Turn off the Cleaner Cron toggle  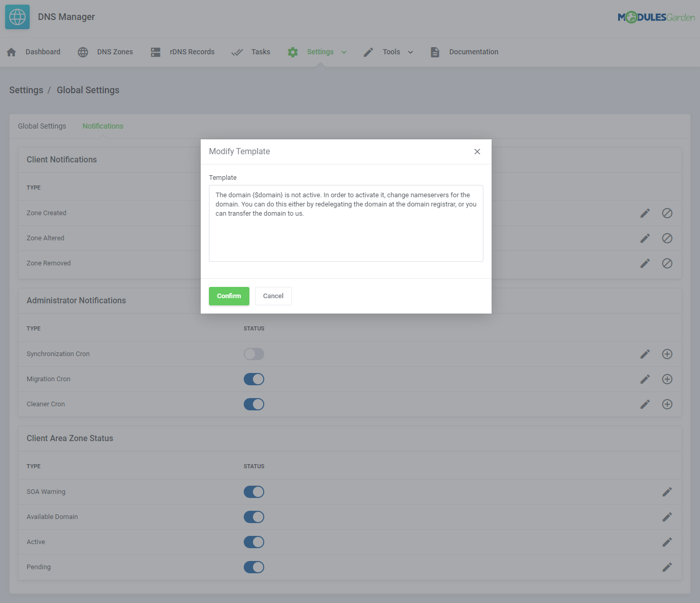253,404
